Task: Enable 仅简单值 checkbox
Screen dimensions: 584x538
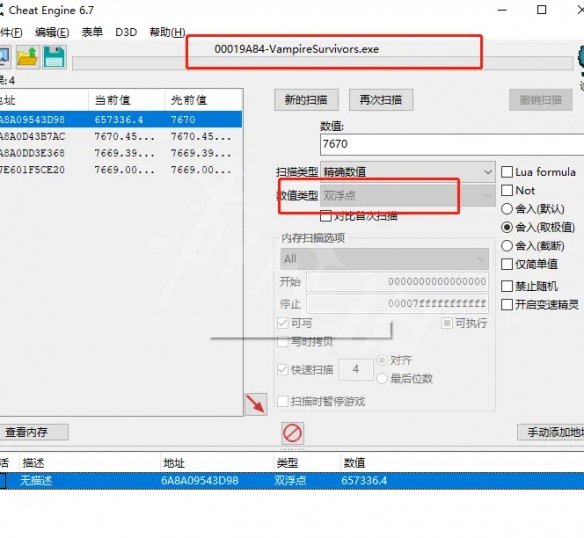Action: [x=507, y=264]
